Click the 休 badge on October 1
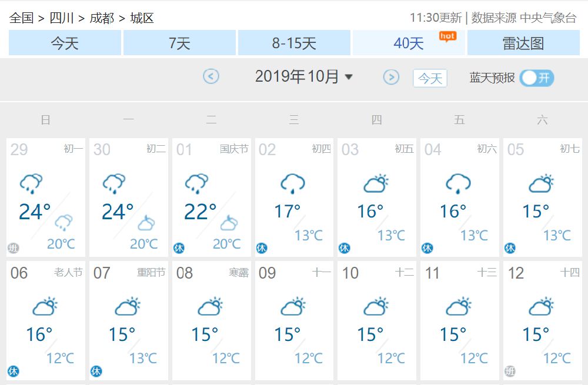Image resolution: width=588 pixels, height=385 pixels. [179, 248]
